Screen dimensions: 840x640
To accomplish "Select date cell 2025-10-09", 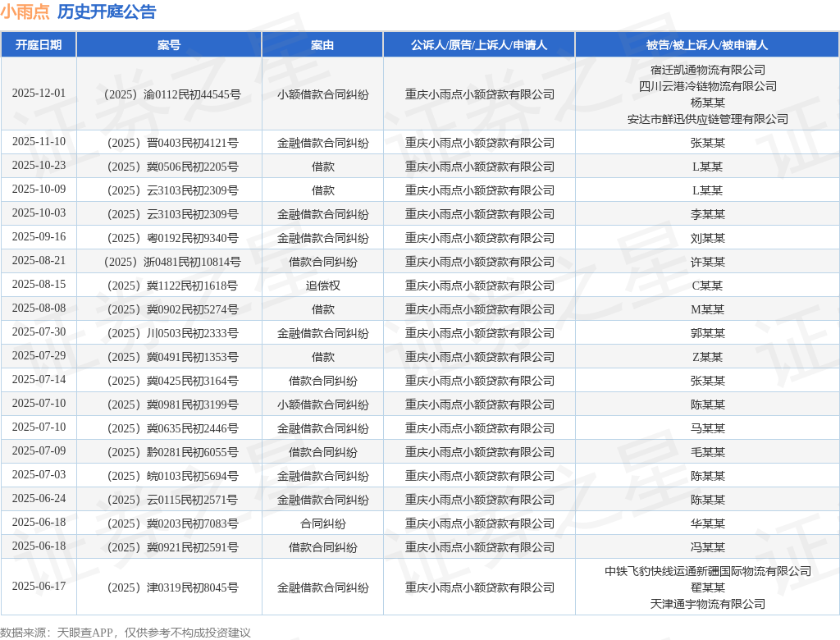I will coord(39,190).
